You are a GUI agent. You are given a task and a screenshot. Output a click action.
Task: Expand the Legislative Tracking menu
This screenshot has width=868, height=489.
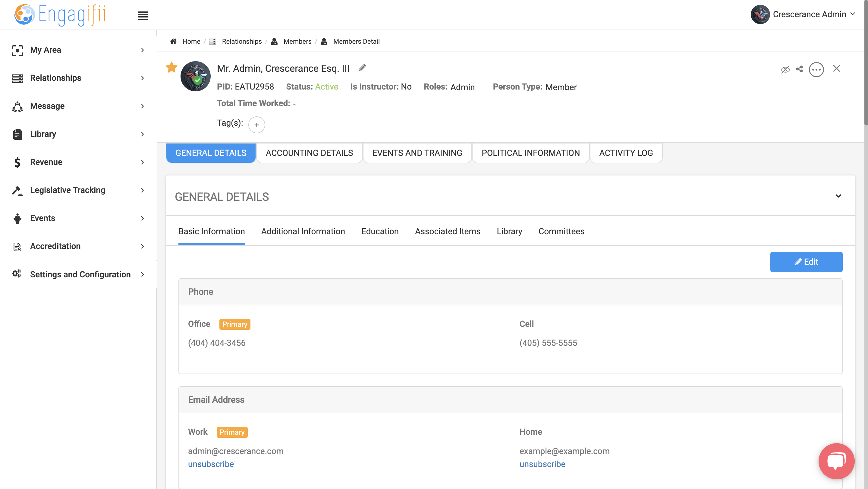(x=78, y=190)
